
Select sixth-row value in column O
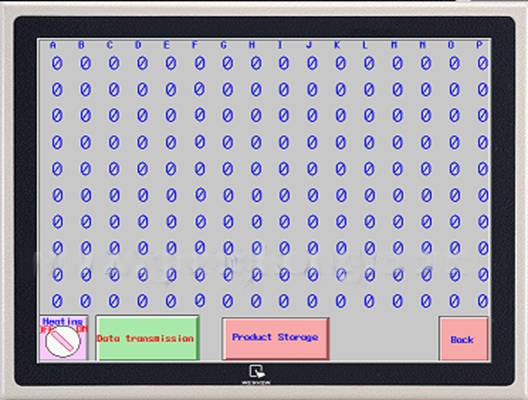(455, 195)
